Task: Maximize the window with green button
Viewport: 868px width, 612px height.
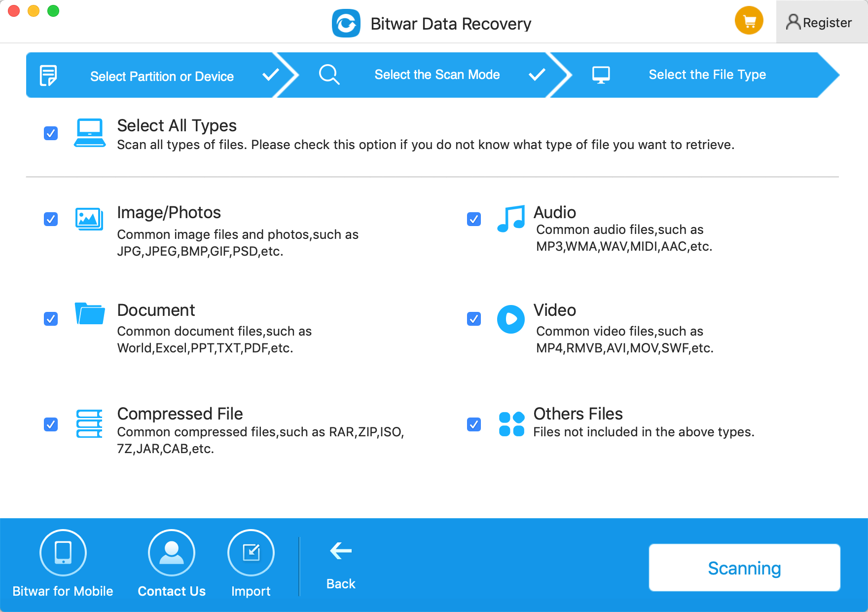Action: coord(53,10)
